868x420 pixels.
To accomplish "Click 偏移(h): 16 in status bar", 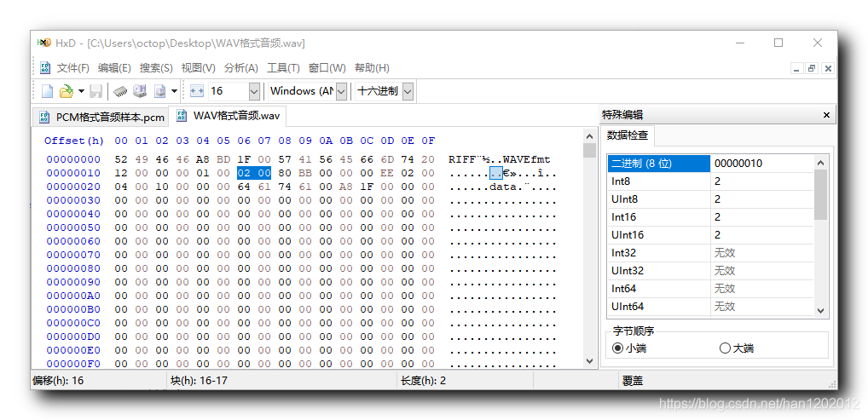I will pos(58,381).
